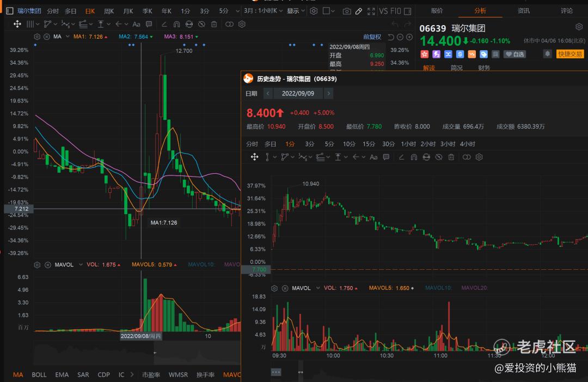Screen dimensions: 588x382
Task: Switch to 分时 tab in main chart
Action: click(x=52, y=11)
